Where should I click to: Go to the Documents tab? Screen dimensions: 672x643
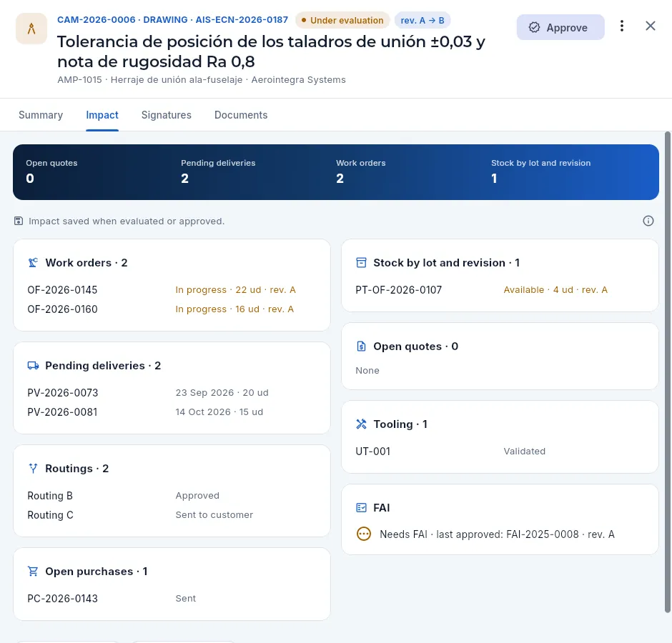coord(241,115)
